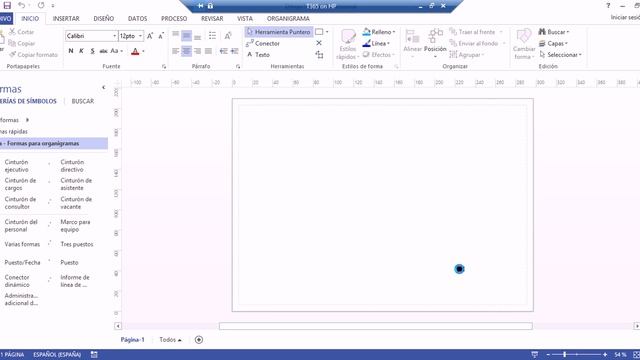Add a new page with plus icon

[x=199, y=340]
